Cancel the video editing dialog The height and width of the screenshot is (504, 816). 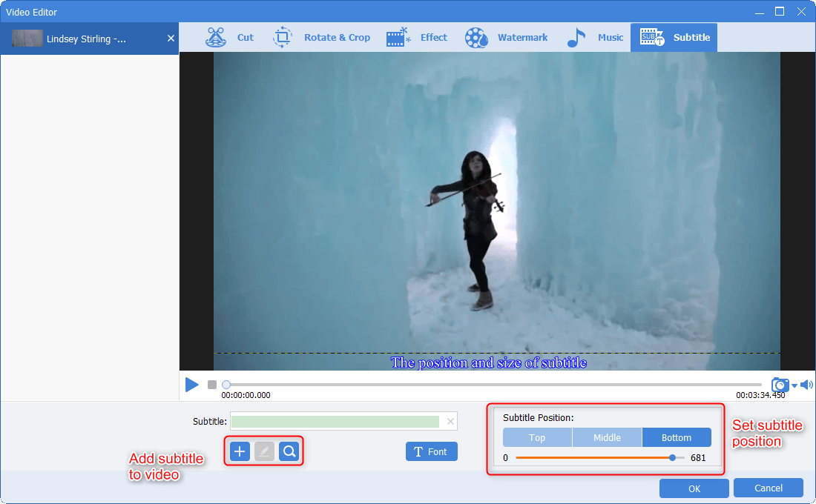coord(768,488)
